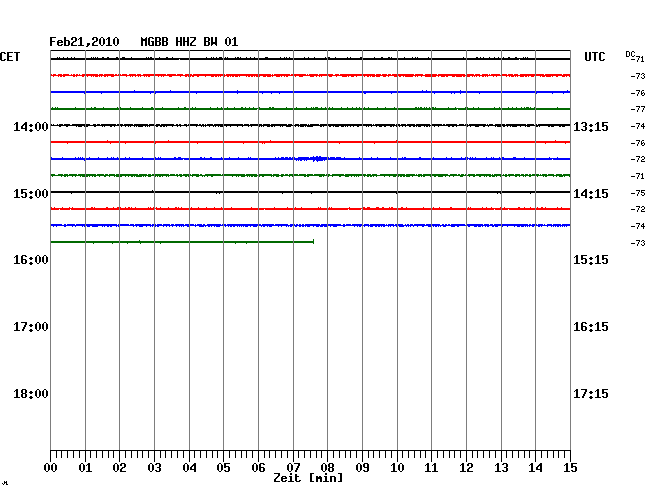Viewport: 650px width, 494px height.
Task: Select minute tick label 00
Action: pyautogui.click(x=51, y=468)
